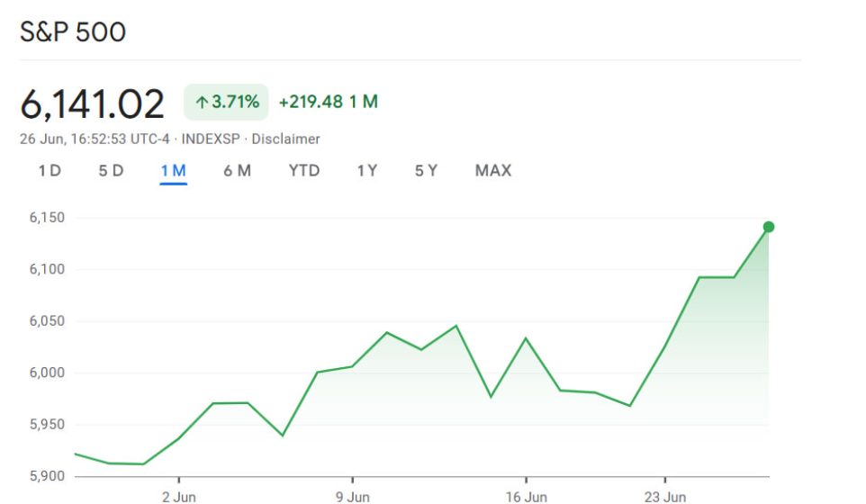Click the 6,000 y-axis label
The width and height of the screenshot is (866, 504).
coord(47,373)
